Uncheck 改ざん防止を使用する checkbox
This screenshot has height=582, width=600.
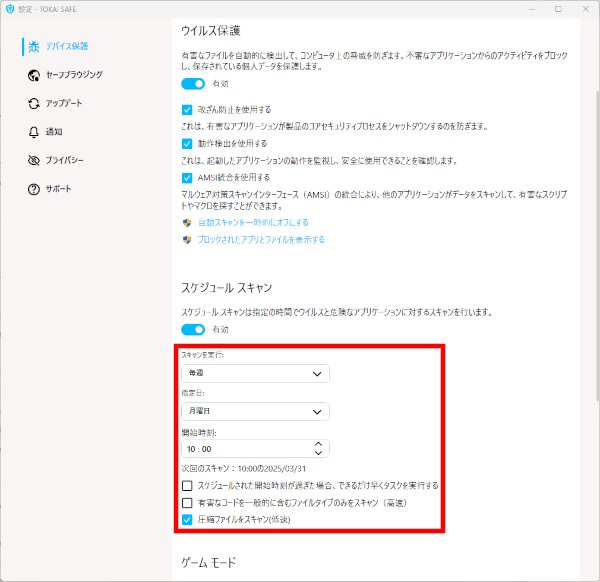point(187,110)
